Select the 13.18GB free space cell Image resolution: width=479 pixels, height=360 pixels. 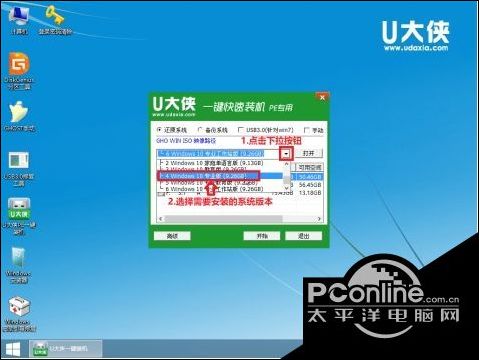(x=310, y=193)
